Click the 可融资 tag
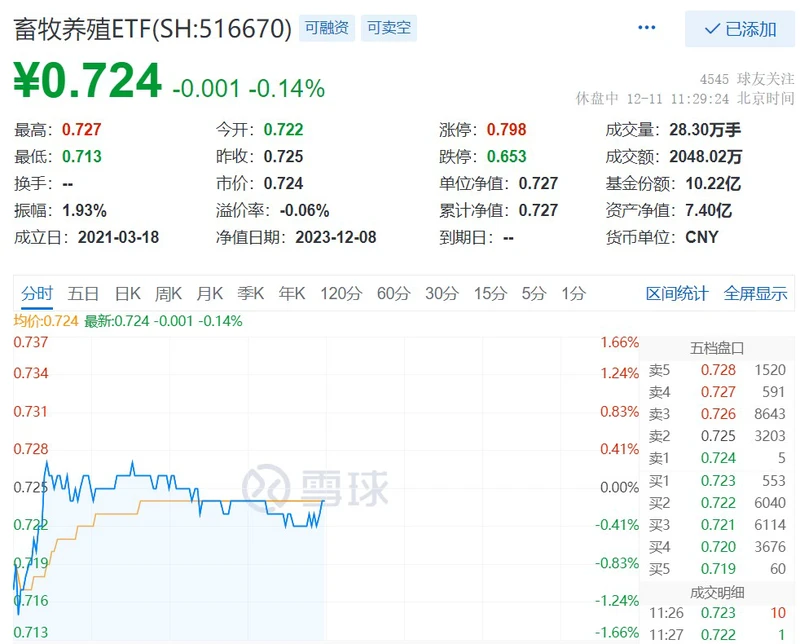800x644 pixels. click(x=327, y=28)
